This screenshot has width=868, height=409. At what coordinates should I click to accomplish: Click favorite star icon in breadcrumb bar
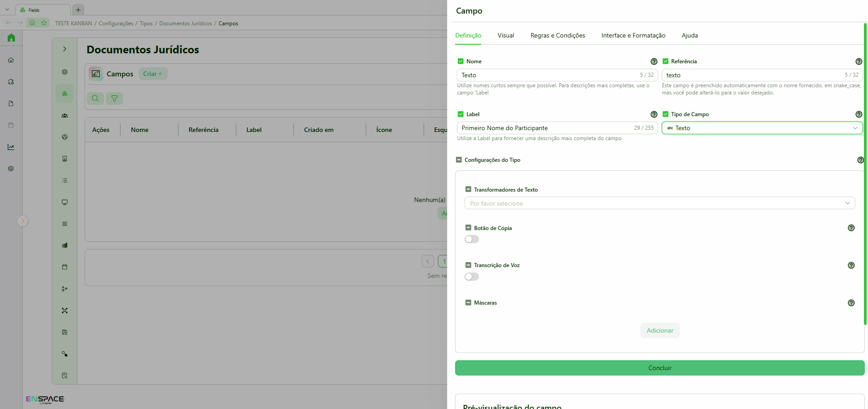[x=44, y=23]
